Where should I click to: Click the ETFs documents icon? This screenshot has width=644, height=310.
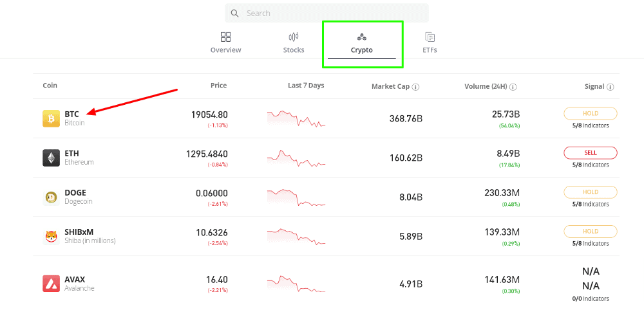[x=430, y=37]
